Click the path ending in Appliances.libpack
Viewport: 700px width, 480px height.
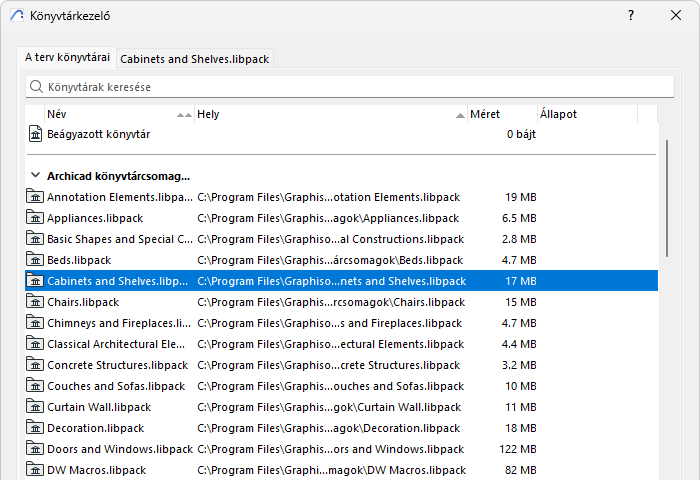[x=328, y=218]
